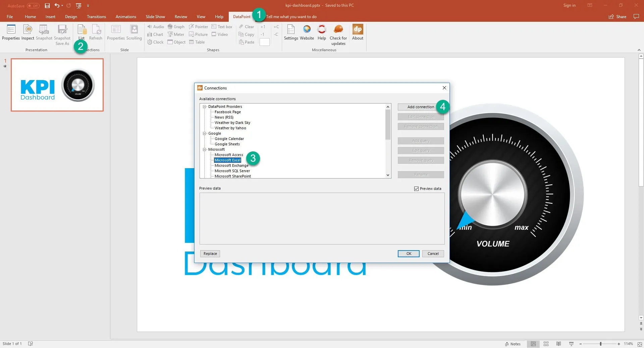Select Google Sheets in connections list

tap(227, 144)
